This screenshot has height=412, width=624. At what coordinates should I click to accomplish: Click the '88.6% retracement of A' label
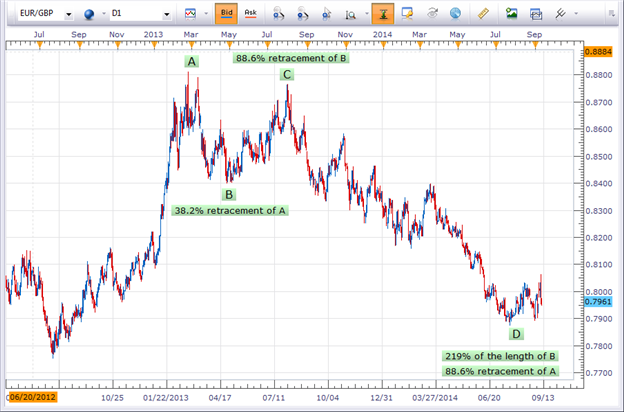pyautogui.click(x=500, y=371)
